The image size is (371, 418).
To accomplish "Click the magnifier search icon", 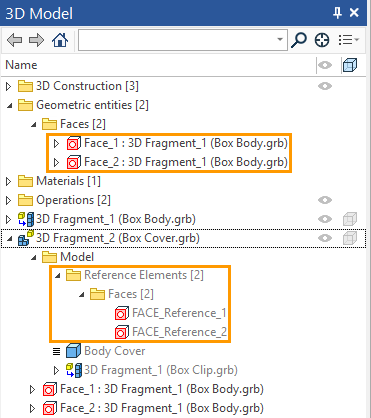I will coord(298,40).
